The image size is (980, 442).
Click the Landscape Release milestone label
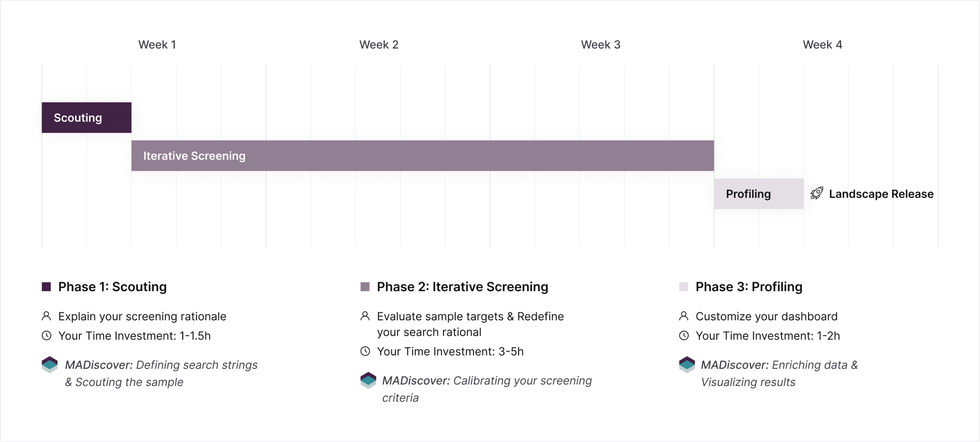(881, 194)
